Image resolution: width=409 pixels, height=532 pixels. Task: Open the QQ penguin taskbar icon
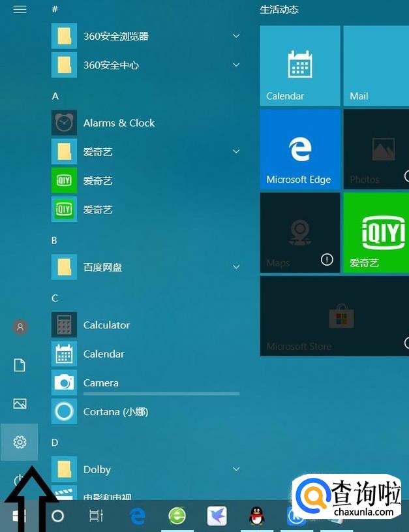tap(257, 516)
